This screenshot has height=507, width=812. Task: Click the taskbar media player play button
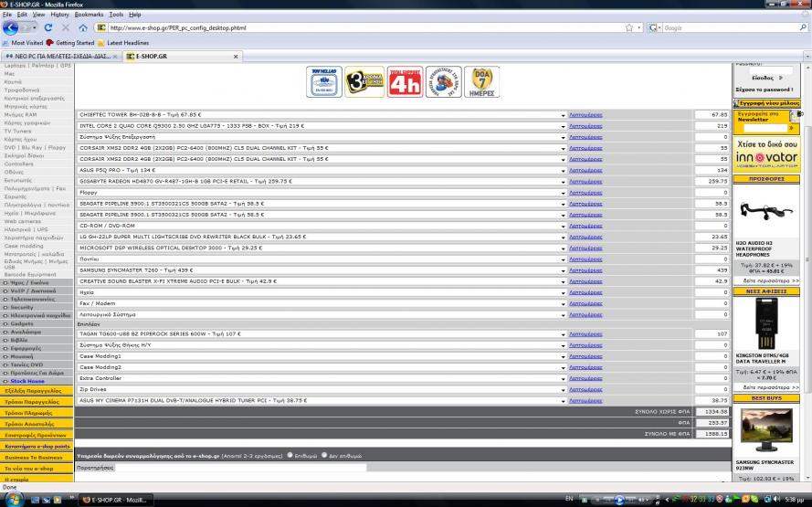619,500
